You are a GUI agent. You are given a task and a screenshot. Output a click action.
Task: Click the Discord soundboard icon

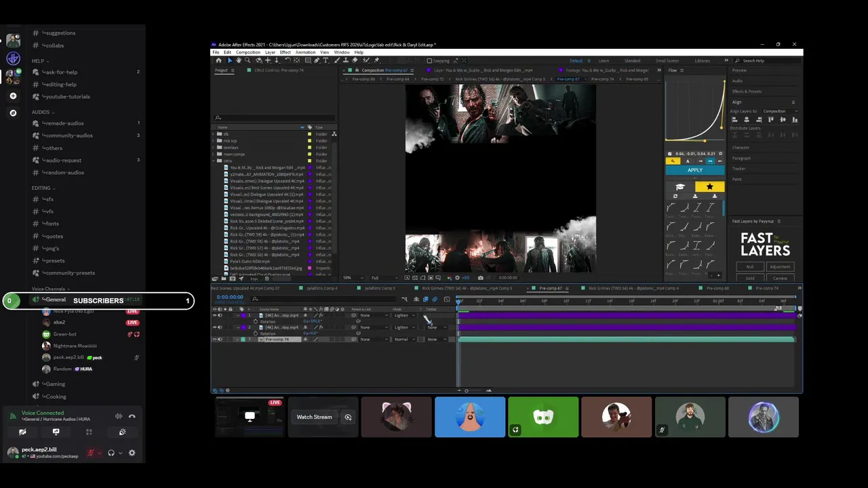coord(122,432)
